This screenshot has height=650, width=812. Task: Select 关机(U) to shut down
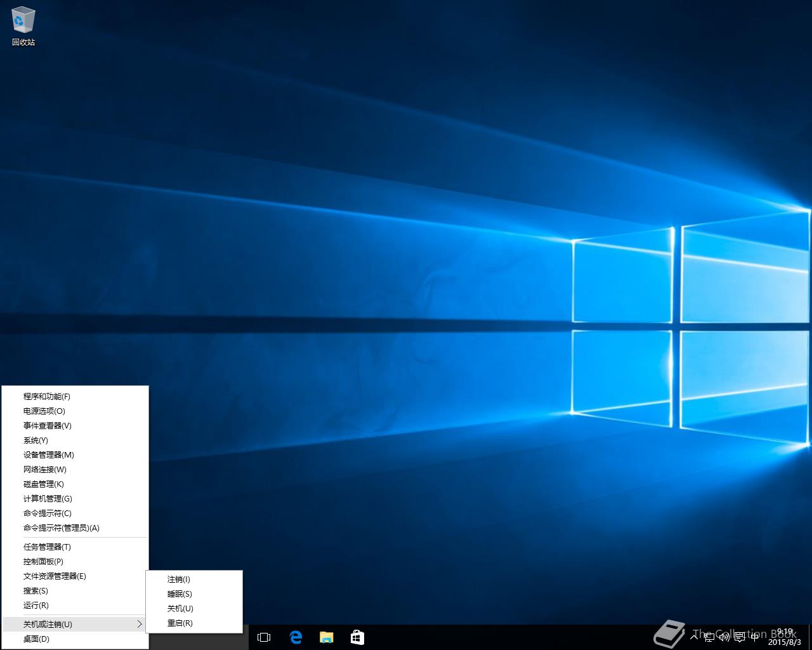click(x=180, y=609)
